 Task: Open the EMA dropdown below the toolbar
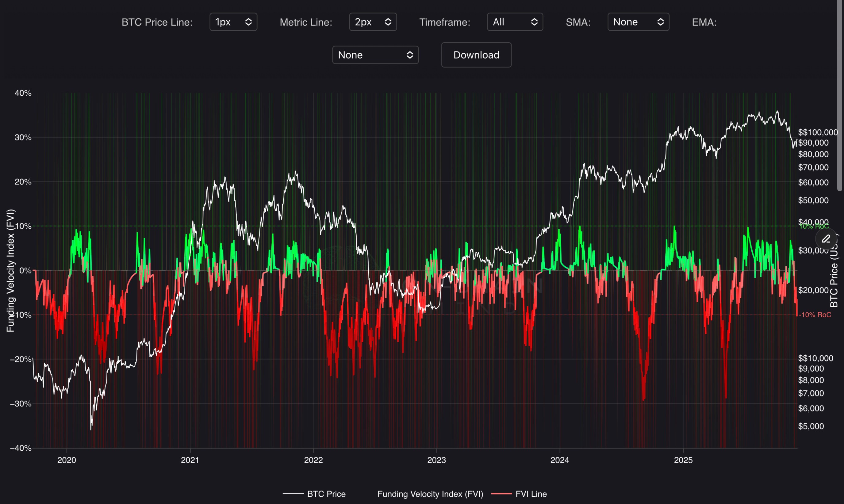[375, 55]
